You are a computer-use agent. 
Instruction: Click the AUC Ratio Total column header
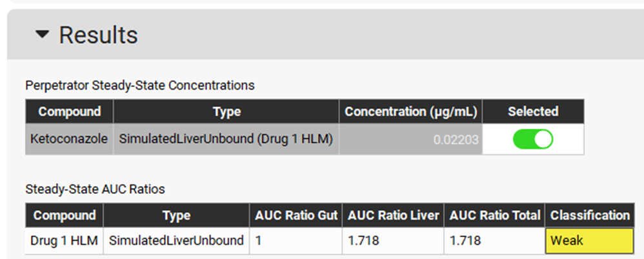(x=495, y=215)
